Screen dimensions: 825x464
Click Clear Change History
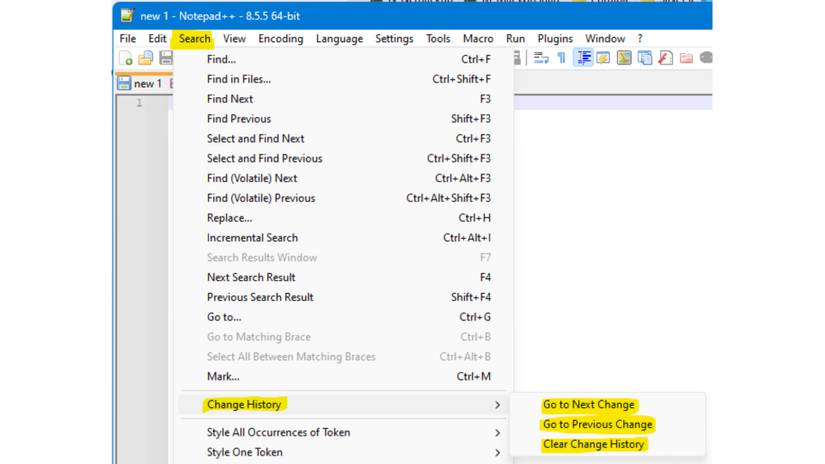pos(594,444)
